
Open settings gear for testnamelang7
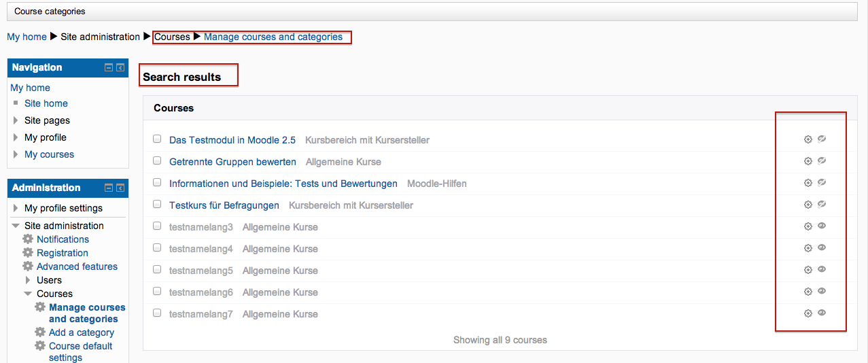pyautogui.click(x=808, y=313)
